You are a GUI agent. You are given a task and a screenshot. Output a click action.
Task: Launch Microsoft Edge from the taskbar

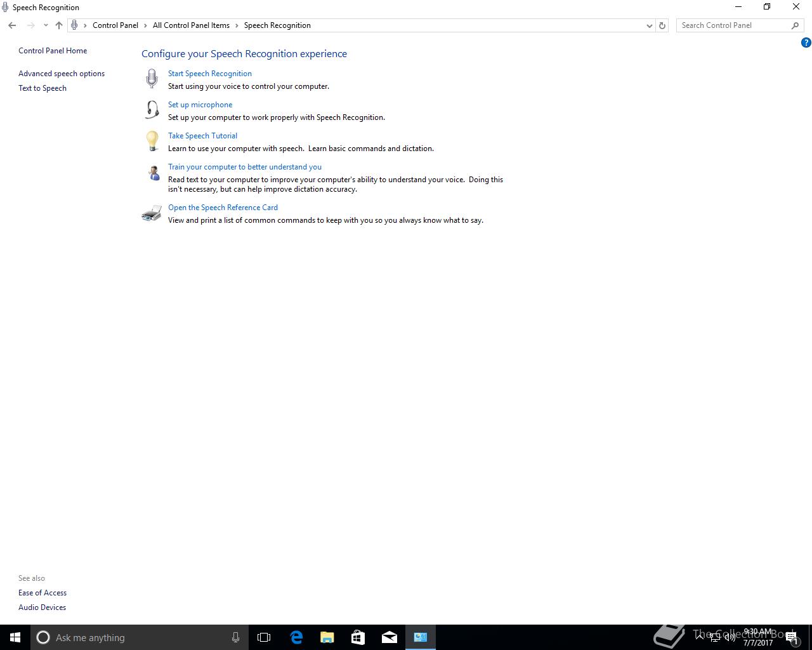(296, 637)
